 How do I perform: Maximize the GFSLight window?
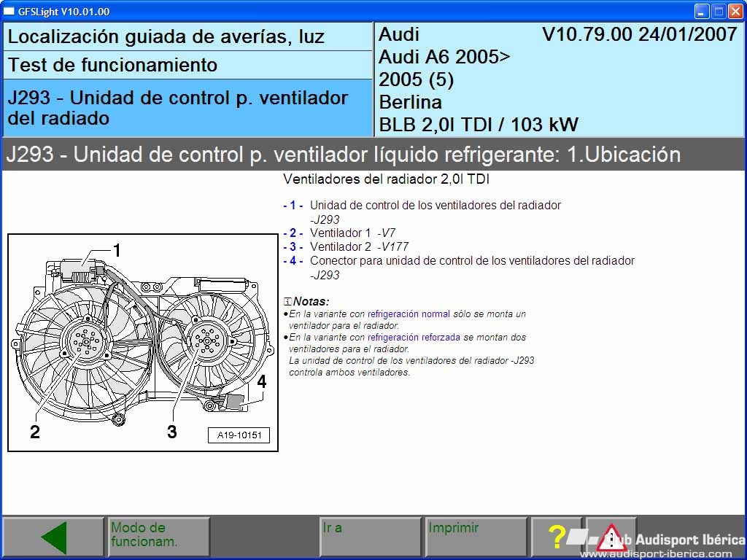pos(719,12)
